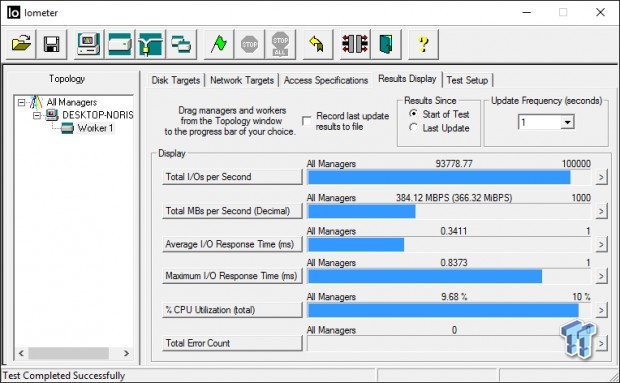Open the Access Specifications tab
The width and height of the screenshot is (620, 383).
[x=326, y=80]
